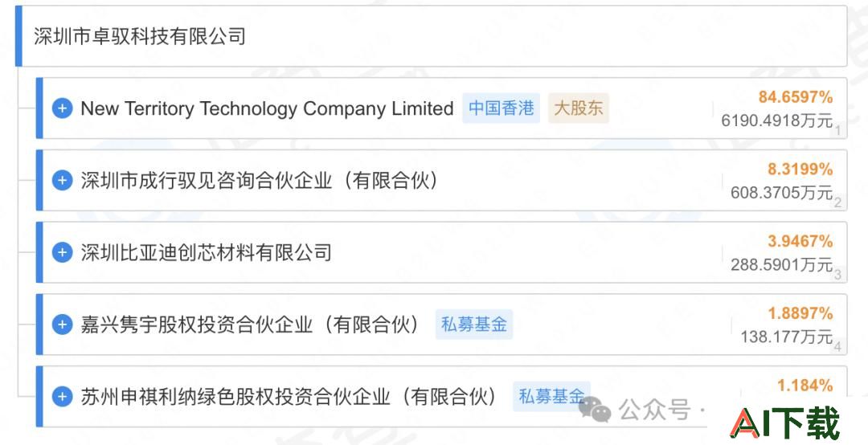Select the 中国香港 tag
The image size is (868, 445).
pyautogui.click(x=501, y=108)
